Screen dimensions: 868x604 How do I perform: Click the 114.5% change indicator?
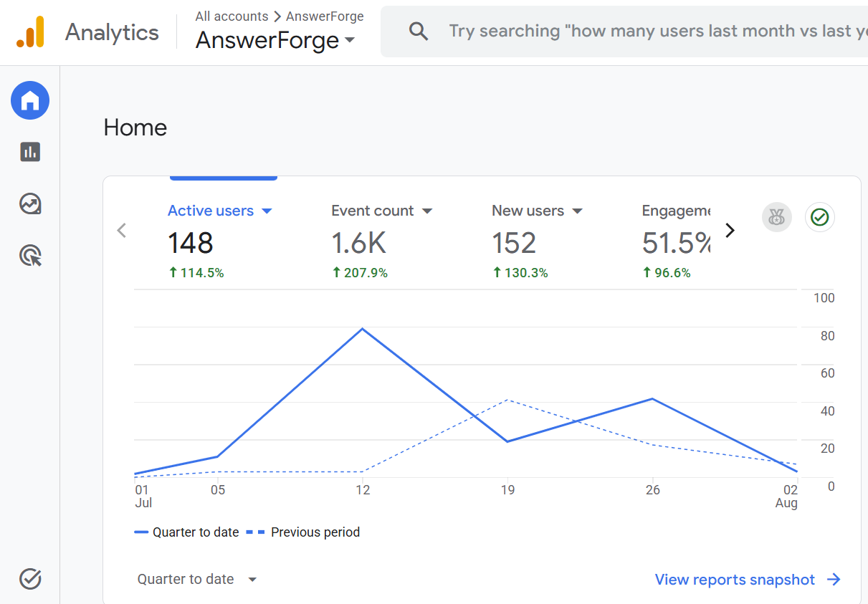point(196,272)
